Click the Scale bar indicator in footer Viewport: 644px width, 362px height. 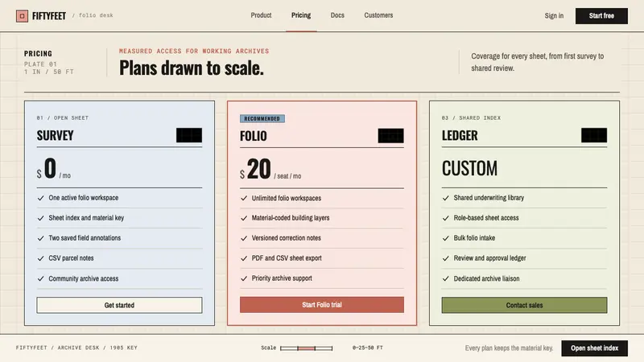[x=307, y=348]
